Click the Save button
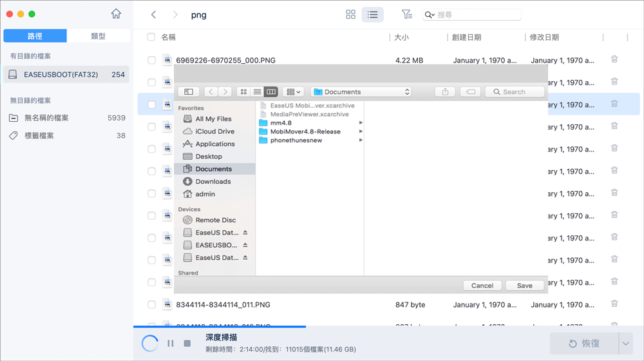 click(524, 286)
